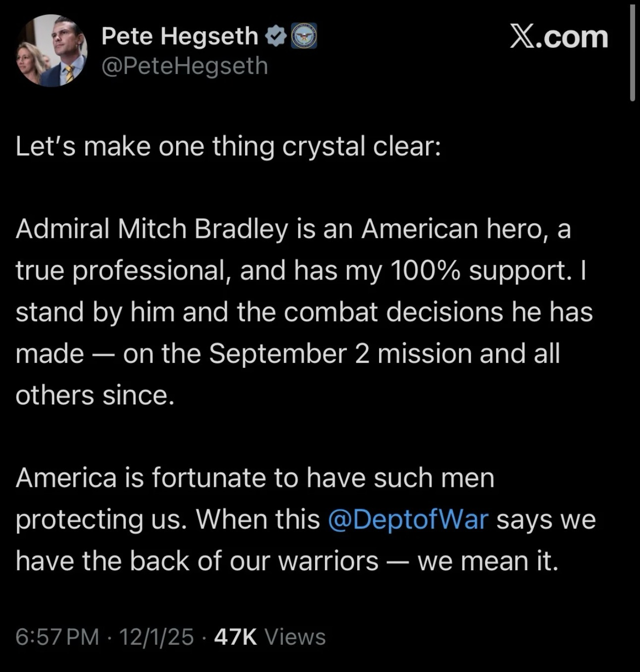Click the 12/1/25 post date
Image resolution: width=640 pixels, height=672 pixels.
tap(156, 637)
